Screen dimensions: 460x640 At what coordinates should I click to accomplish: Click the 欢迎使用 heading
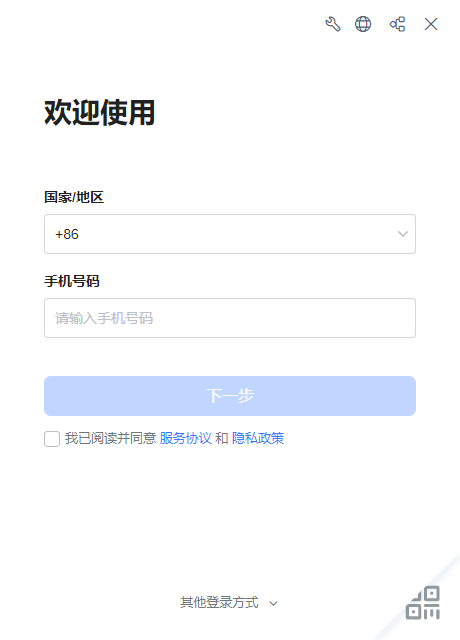(100, 113)
